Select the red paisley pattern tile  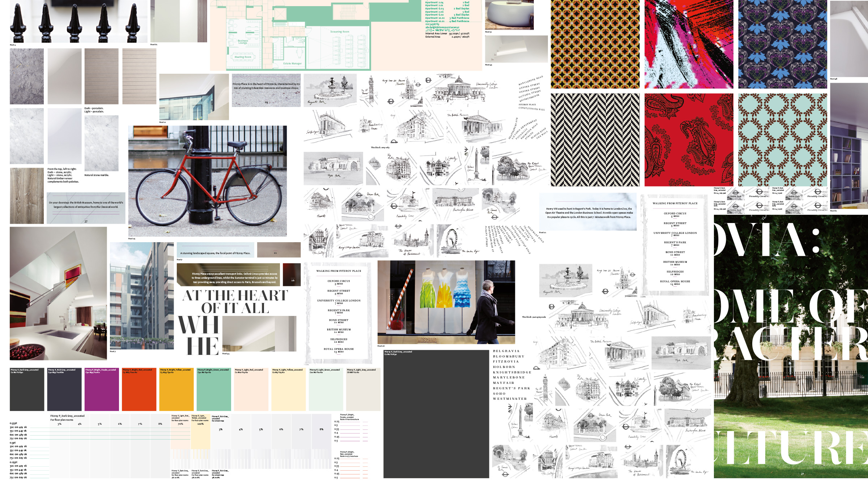(689, 140)
